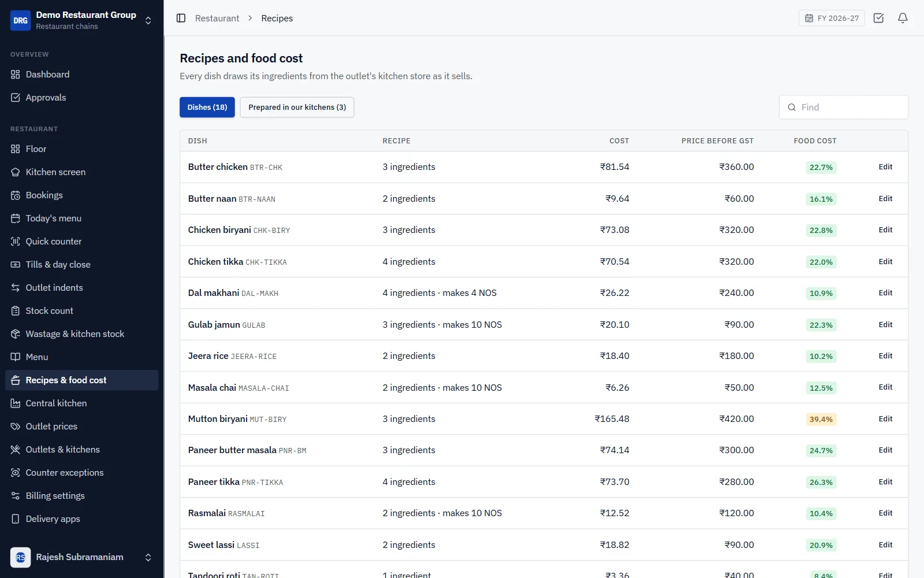Open the FY 2026-27 year selector

tap(832, 18)
